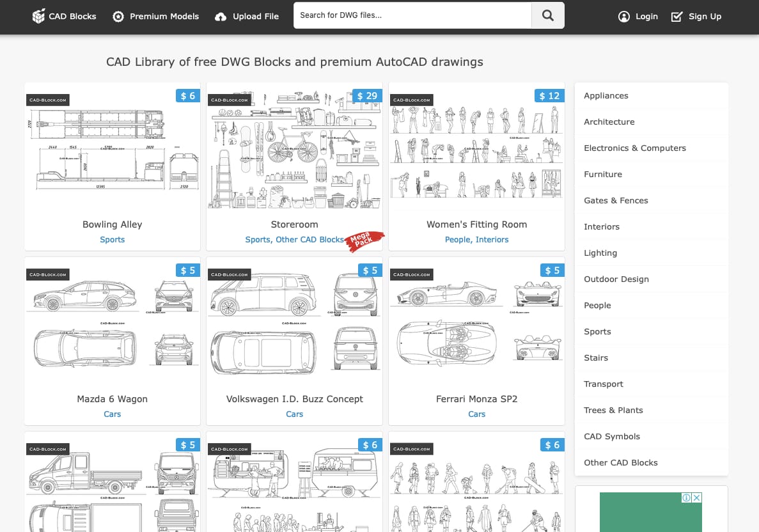The image size is (759, 532).
Task: Select Appliances in the category sidebar
Action: click(652, 96)
